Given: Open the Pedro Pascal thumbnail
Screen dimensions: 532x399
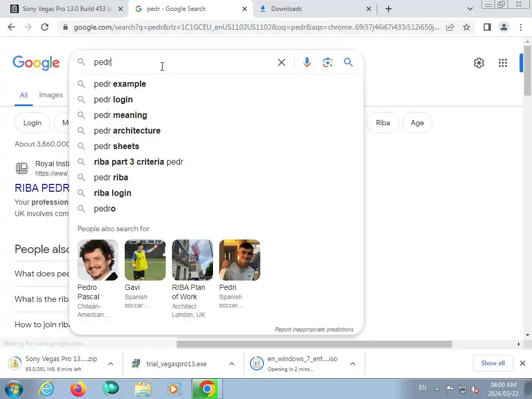Looking at the screenshot, I should click(x=98, y=260).
